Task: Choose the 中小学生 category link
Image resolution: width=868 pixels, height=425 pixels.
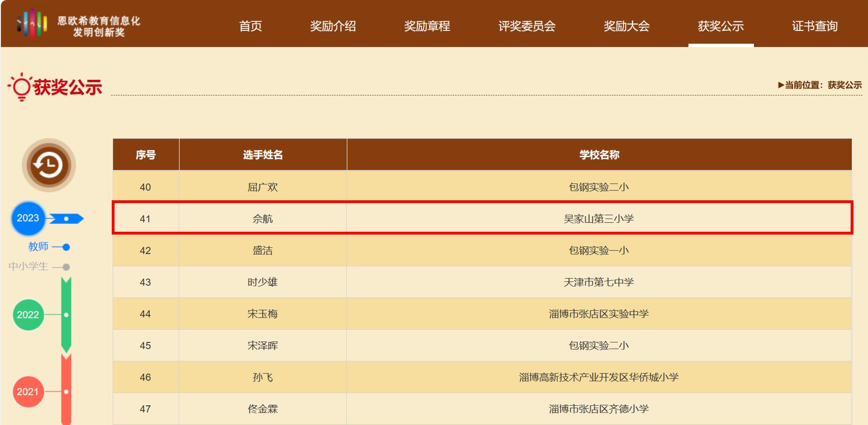Action: [x=28, y=266]
